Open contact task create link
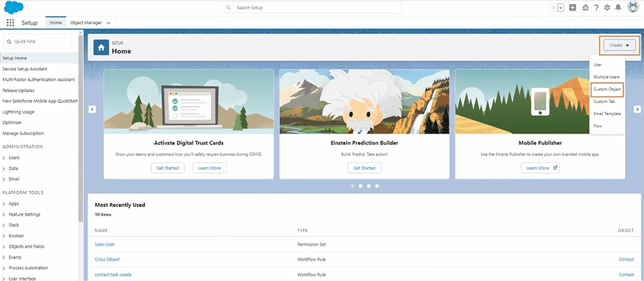The width and height of the screenshot is (644, 281). [x=113, y=274]
